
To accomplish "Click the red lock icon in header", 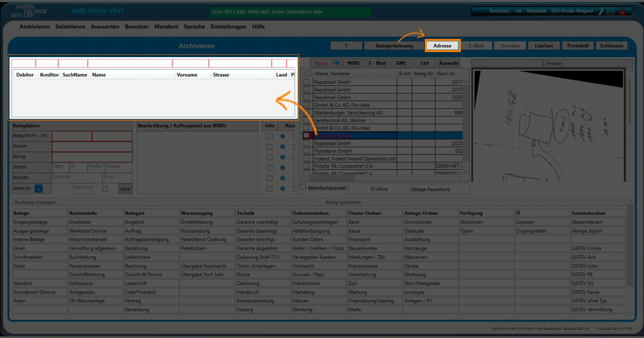I will 622,11.
